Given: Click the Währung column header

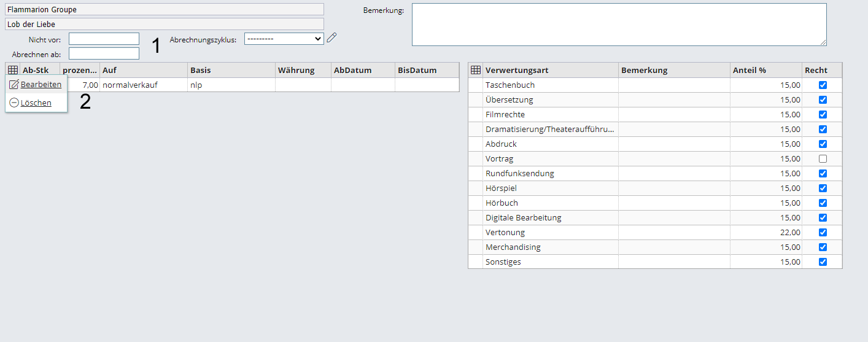Looking at the screenshot, I should click(303, 70).
